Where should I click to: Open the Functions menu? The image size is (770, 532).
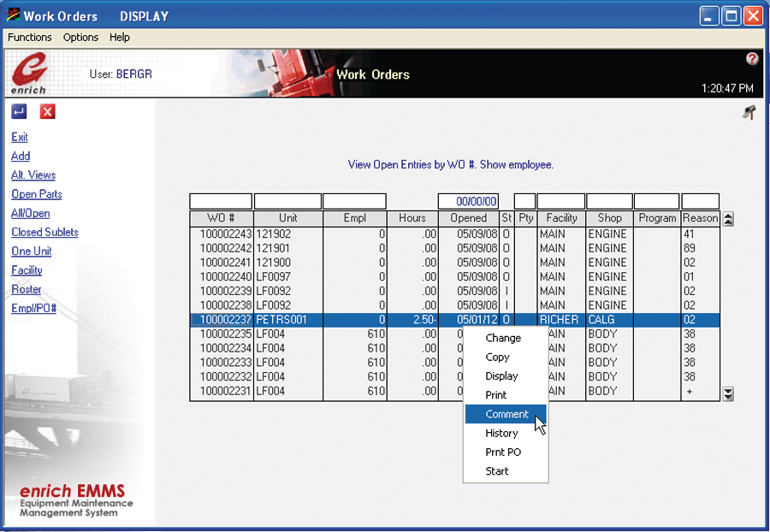pyautogui.click(x=29, y=37)
